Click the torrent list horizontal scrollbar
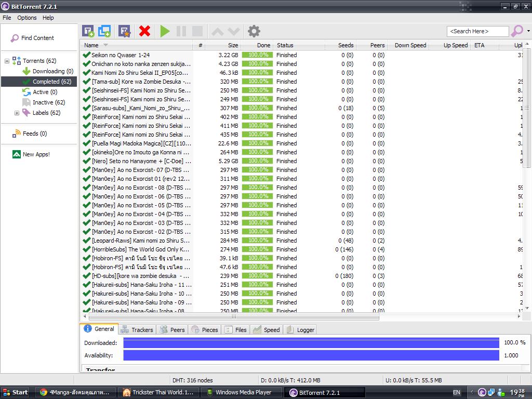 (x=234, y=316)
